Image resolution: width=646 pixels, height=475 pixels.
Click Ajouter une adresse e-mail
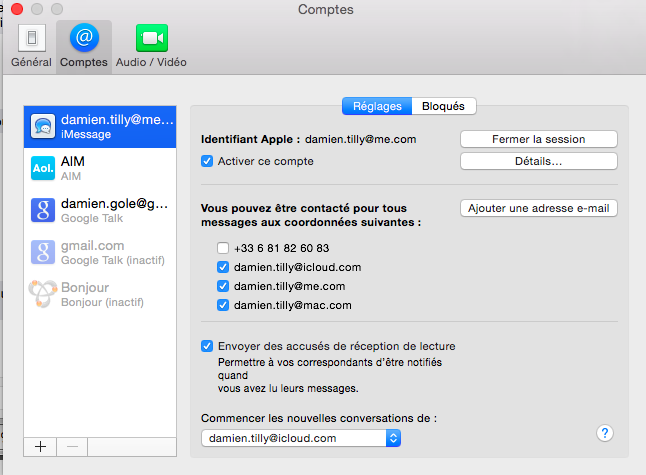click(x=538, y=208)
